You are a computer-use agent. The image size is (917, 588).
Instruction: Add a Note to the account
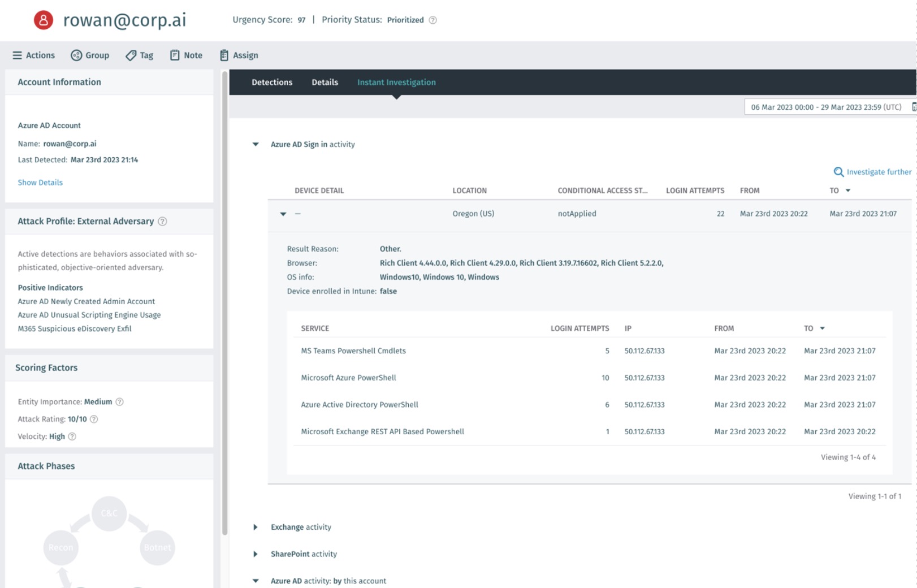[x=187, y=55]
